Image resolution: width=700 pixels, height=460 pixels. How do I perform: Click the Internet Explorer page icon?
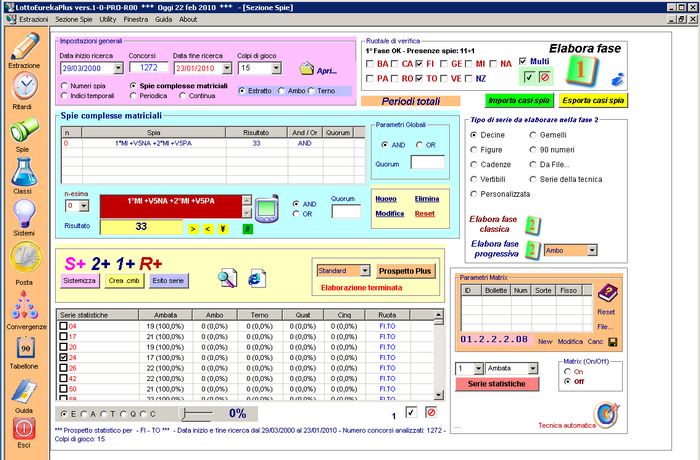(x=258, y=278)
